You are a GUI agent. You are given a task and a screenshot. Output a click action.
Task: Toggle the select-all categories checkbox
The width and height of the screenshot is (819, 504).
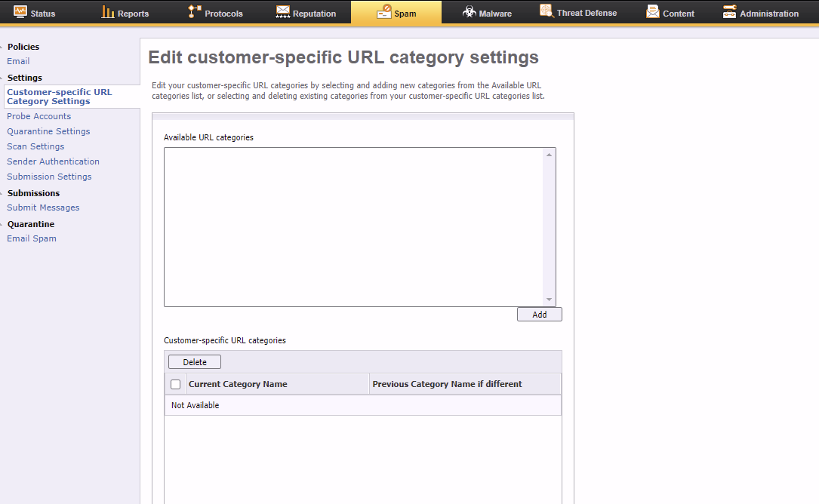pos(176,384)
